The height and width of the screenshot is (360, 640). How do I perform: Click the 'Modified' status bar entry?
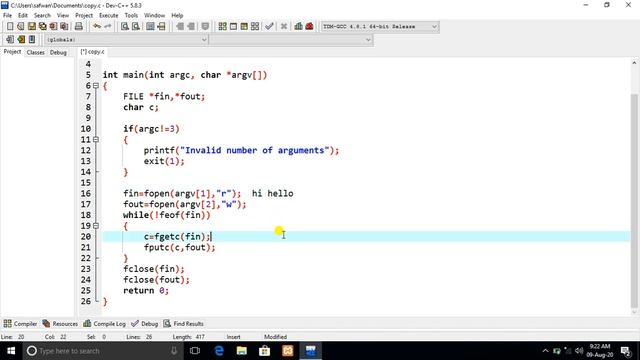click(x=276, y=337)
